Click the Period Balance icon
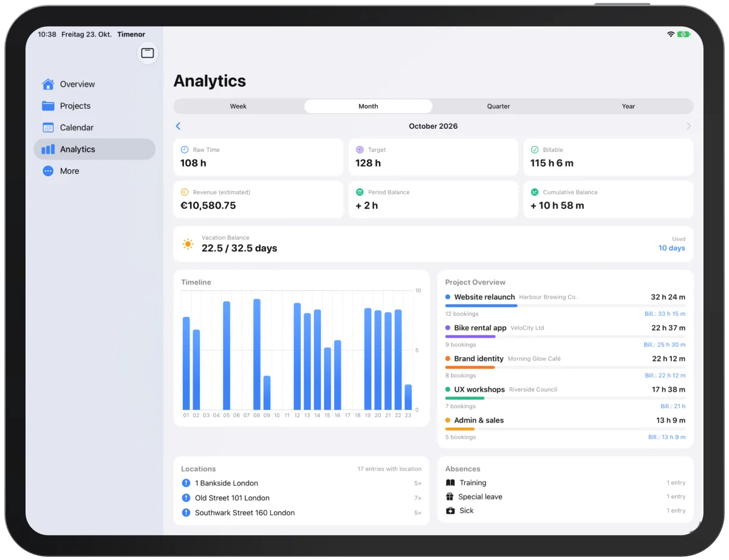This screenshot has height=560, width=729. pos(360,192)
